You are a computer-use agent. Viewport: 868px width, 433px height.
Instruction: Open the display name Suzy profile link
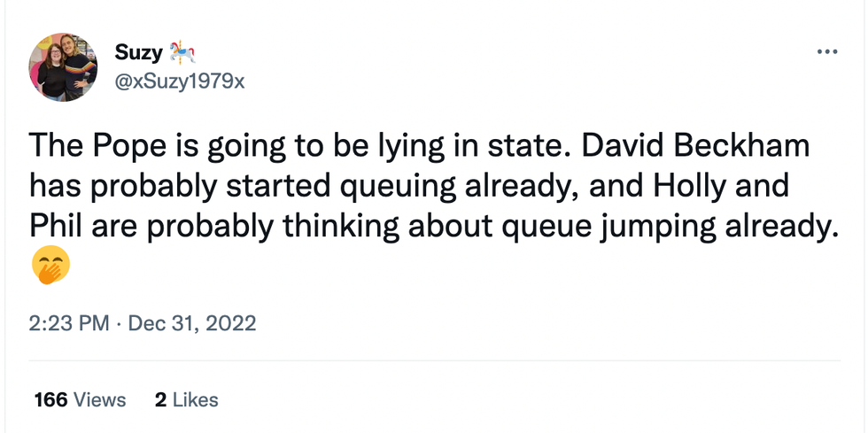(139, 53)
